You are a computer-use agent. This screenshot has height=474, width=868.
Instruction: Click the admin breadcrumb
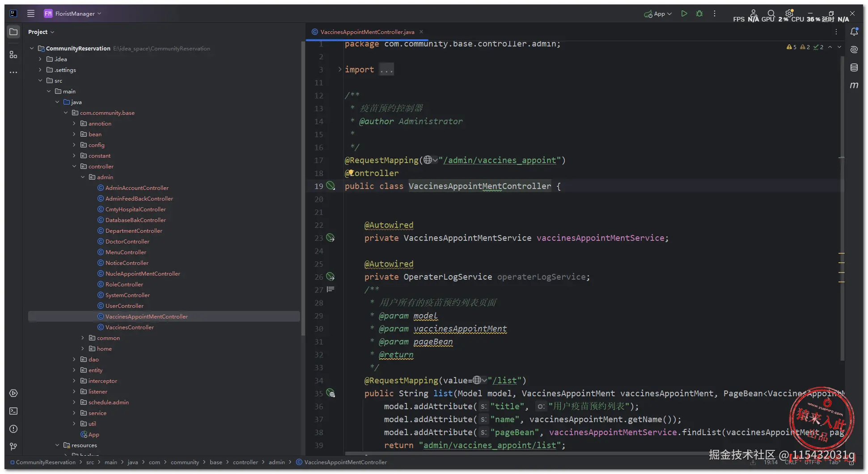point(277,462)
